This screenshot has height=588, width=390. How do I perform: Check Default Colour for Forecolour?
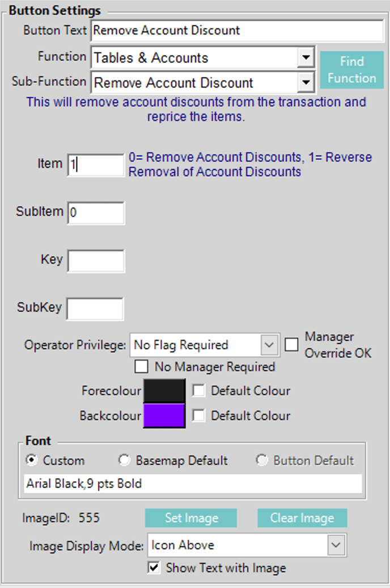coord(199,391)
